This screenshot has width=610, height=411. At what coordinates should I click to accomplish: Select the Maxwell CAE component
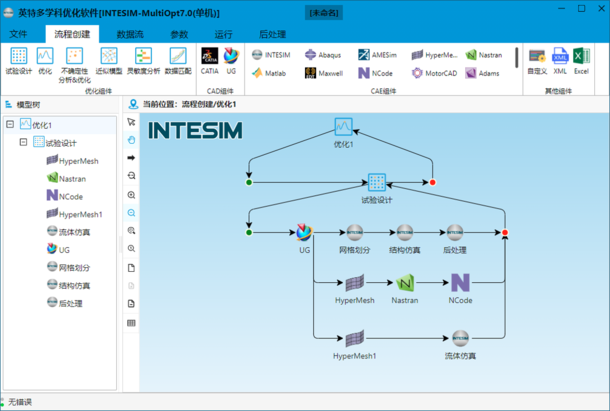pyautogui.click(x=324, y=73)
